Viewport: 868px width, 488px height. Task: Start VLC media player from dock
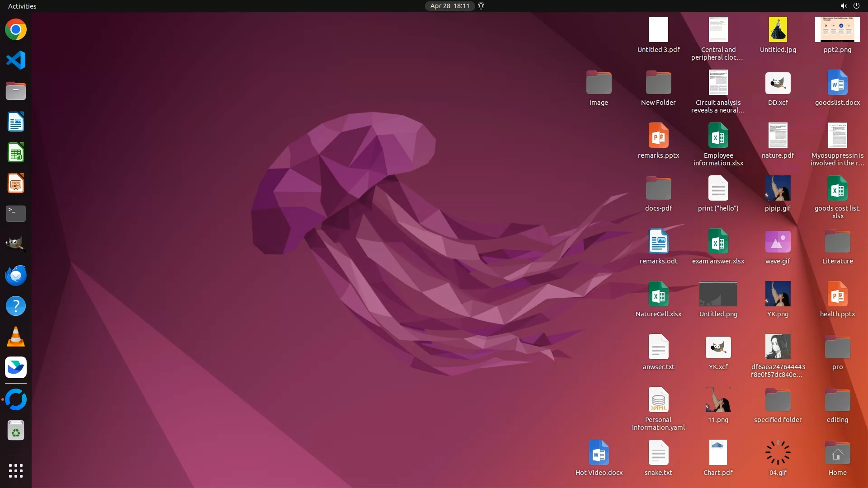click(16, 337)
